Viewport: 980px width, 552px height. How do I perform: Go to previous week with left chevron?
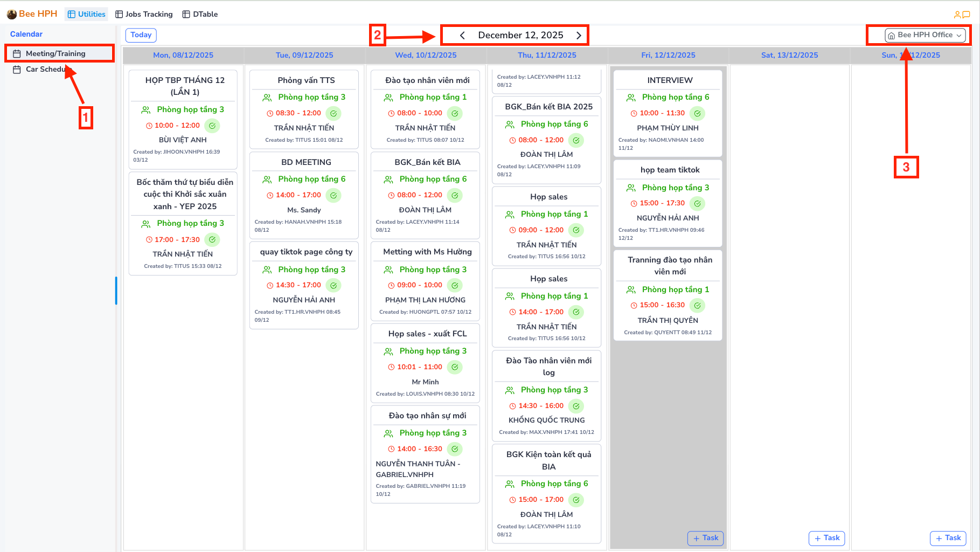pos(462,36)
